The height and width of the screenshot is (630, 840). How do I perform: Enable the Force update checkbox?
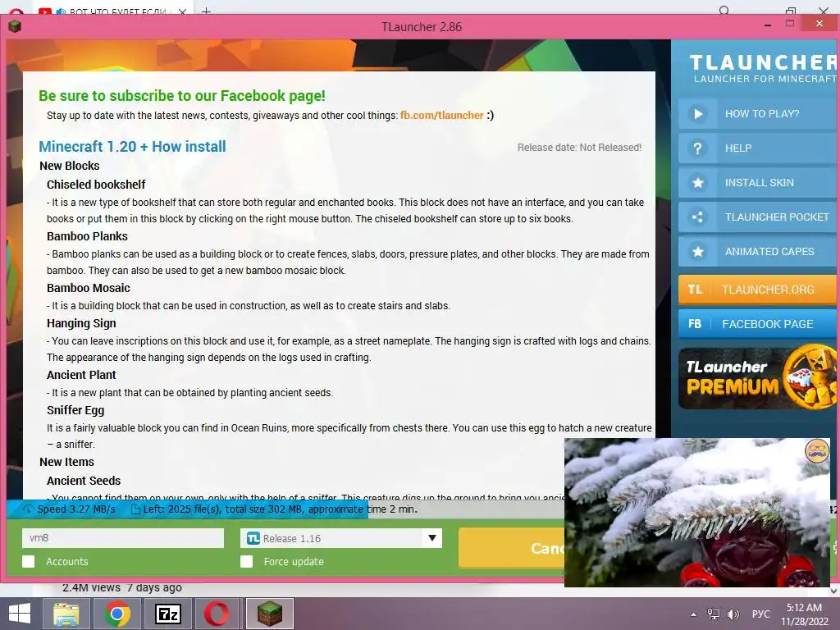(x=246, y=561)
